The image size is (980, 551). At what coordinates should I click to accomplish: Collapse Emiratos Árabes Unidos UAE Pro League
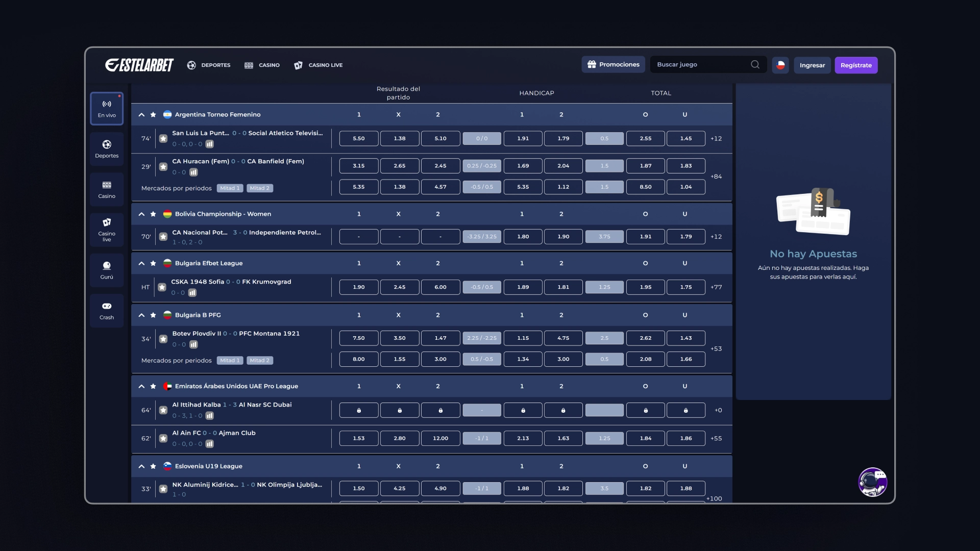pos(141,386)
